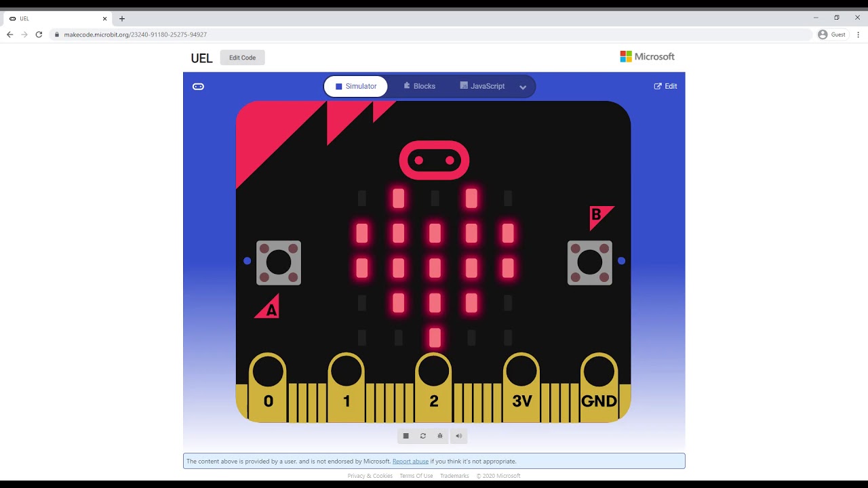View site security lock info
Screen dimensions: 868x488
click(57, 35)
